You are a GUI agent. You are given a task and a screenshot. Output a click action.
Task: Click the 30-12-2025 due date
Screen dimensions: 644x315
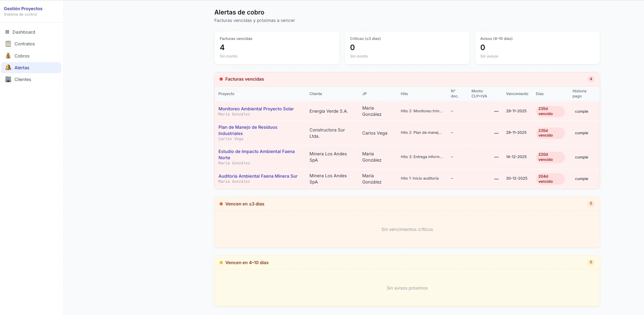click(x=517, y=178)
